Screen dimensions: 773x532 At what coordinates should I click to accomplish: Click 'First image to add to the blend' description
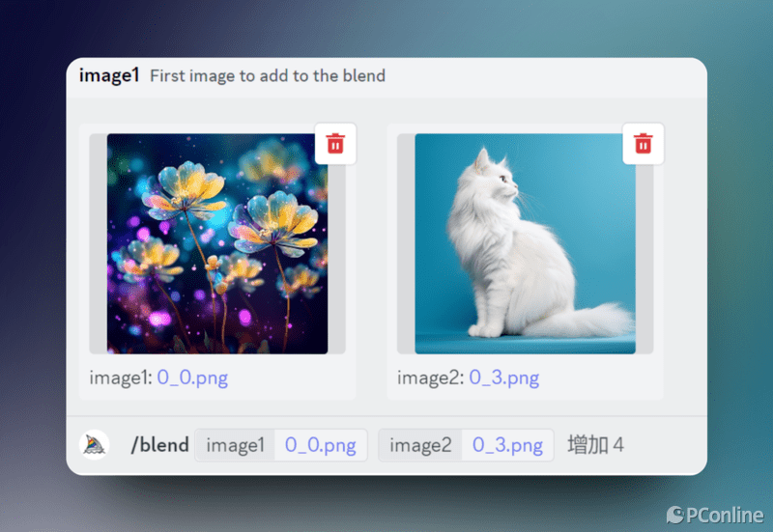point(268,76)
